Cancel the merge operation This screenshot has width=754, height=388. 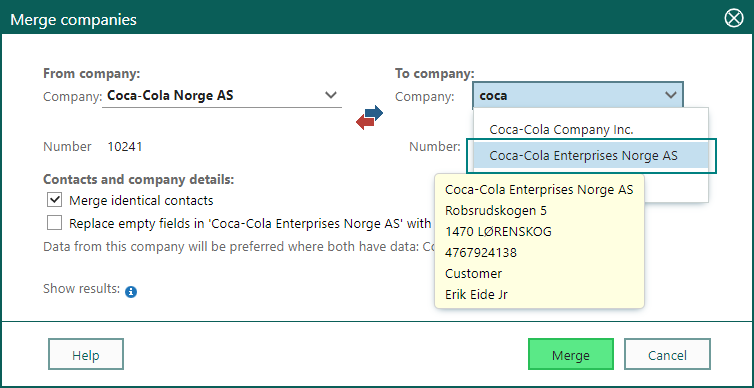tap(667, 354)
